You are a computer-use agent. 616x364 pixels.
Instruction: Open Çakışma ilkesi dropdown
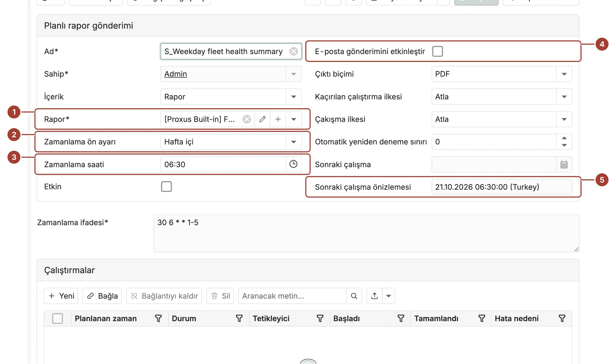coord(564,119)
